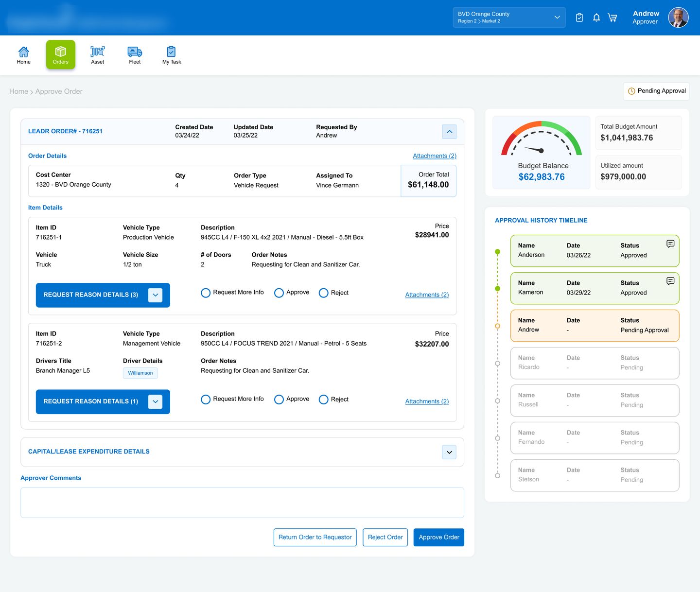Click Andrew's profile avatar

point(678,17)
